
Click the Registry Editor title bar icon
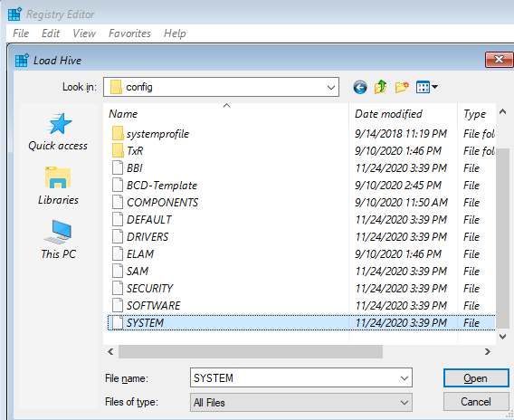coord(14,14)
